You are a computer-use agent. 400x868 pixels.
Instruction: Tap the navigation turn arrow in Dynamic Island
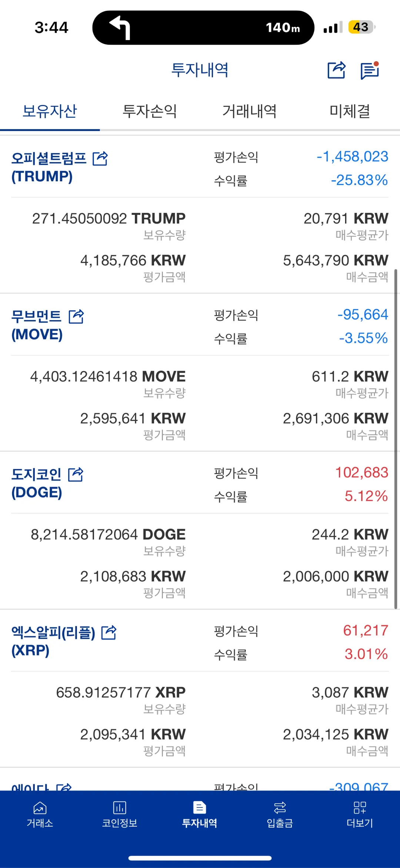(x=120, y=27)
